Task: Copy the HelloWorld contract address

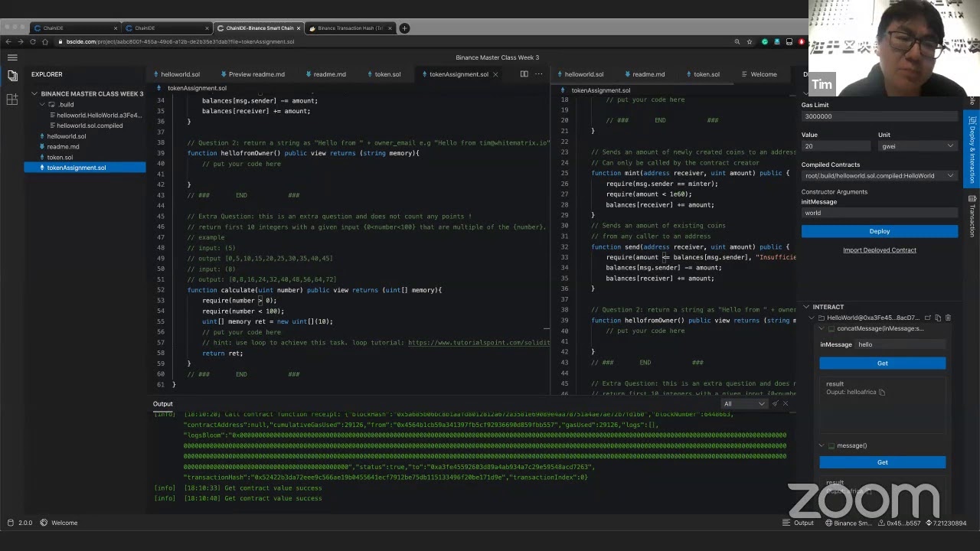Action: click(x=938, y=318)
